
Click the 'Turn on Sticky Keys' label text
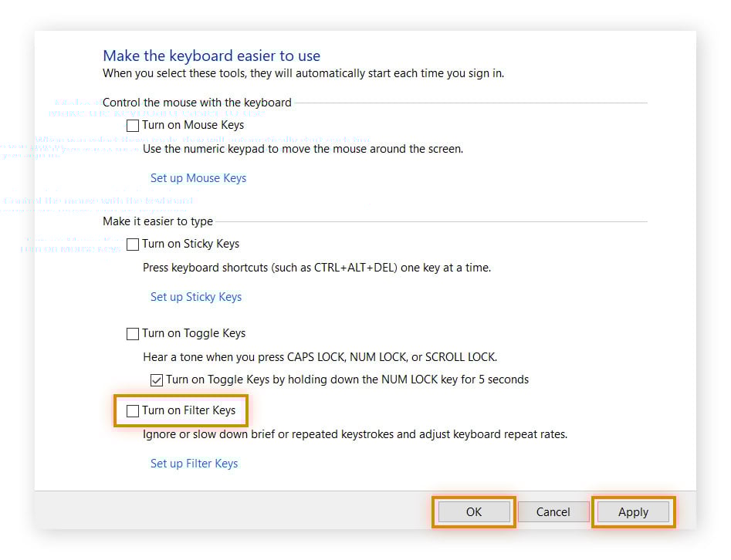pyautogui.click(x=191, y=244)
